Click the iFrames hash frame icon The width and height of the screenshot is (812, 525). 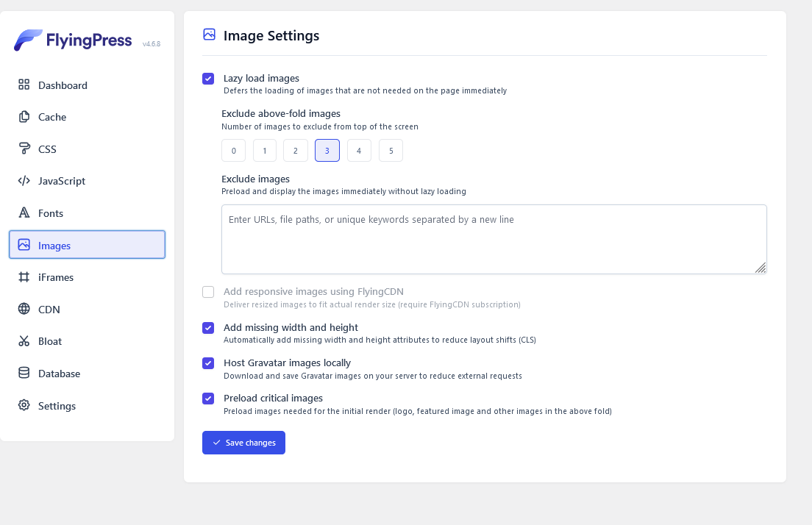pos(24,277)
